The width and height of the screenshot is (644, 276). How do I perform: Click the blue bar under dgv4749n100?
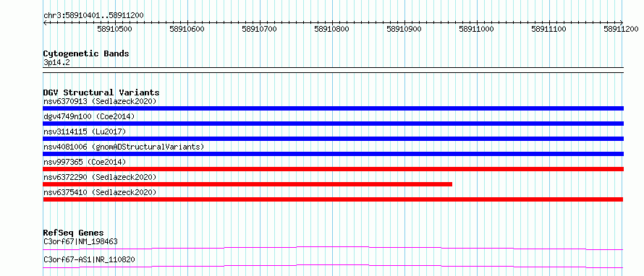coord(334,124)
